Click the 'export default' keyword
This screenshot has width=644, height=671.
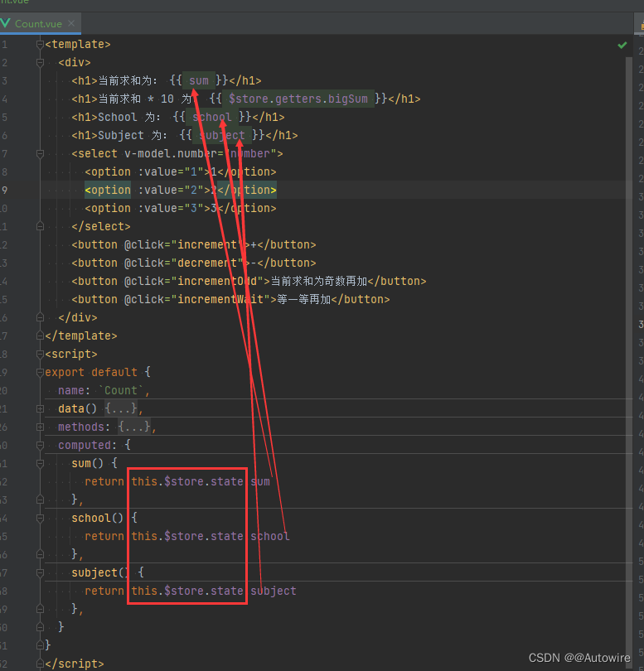[91, 372]
